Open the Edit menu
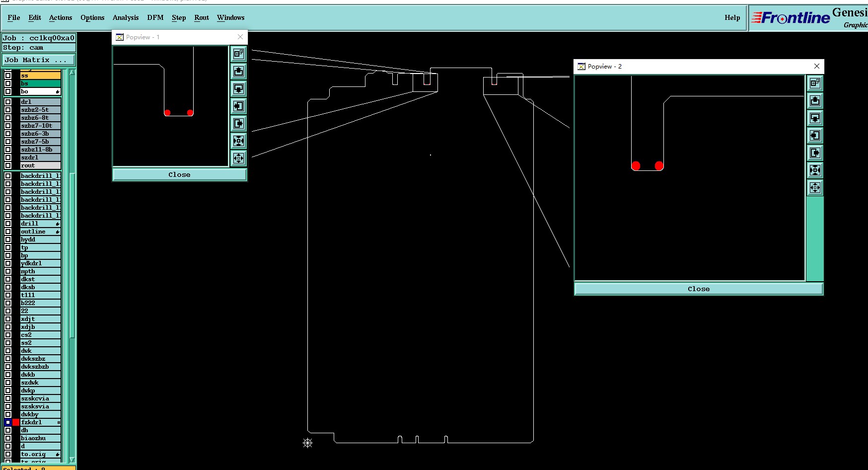This screenshot has width=868, height=470. point(35,18)
